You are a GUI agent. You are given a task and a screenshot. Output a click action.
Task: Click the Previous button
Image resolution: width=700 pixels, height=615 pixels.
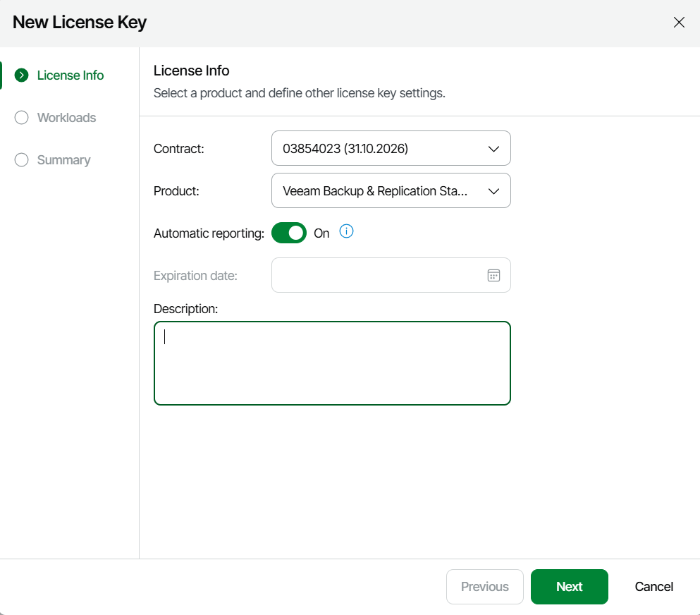pos(484,587)
